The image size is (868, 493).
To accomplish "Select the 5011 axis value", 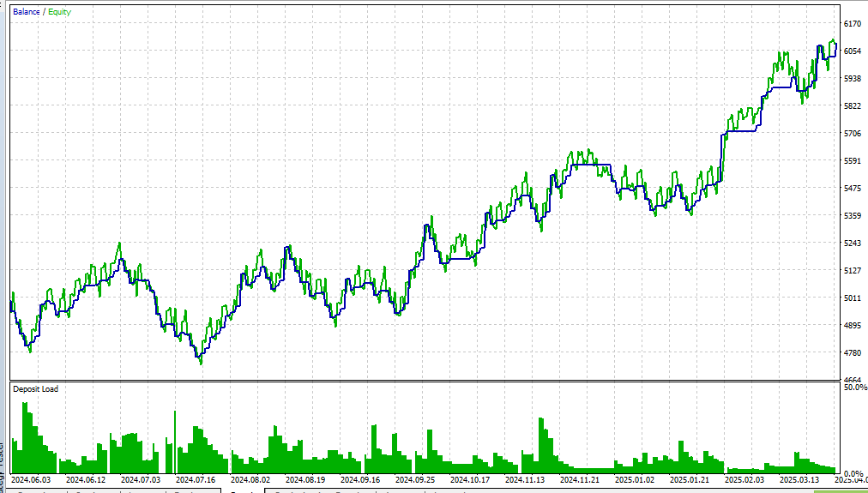I will click(853, 298).
